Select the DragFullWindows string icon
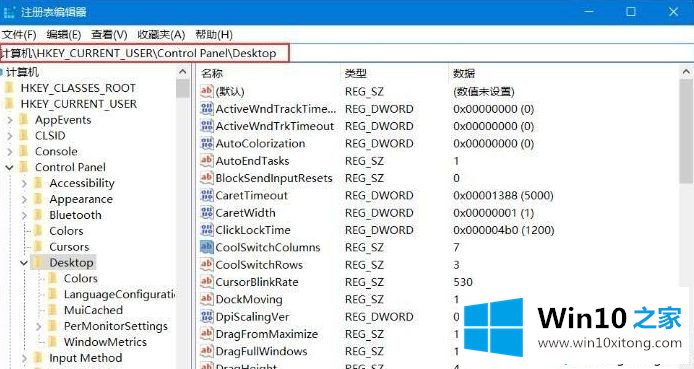Viewport: 694px width, 369px height. (x=206, y=351)
